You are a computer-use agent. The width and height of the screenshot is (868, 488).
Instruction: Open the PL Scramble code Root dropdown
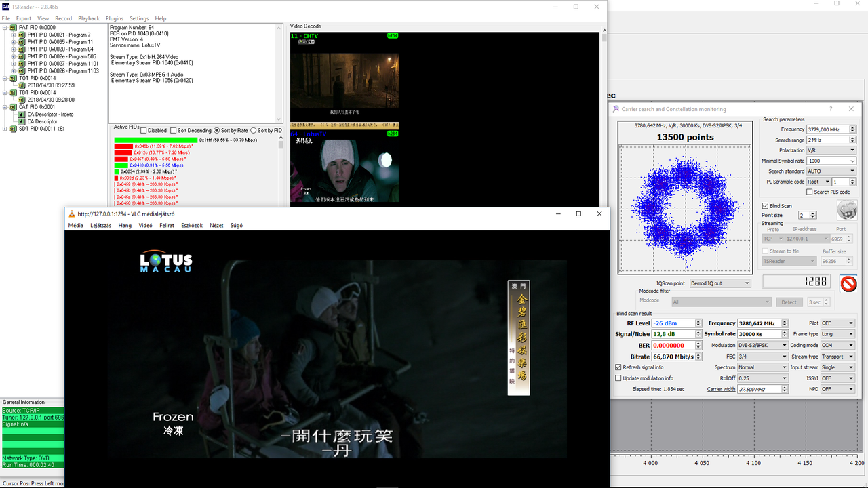click(818, 182)
